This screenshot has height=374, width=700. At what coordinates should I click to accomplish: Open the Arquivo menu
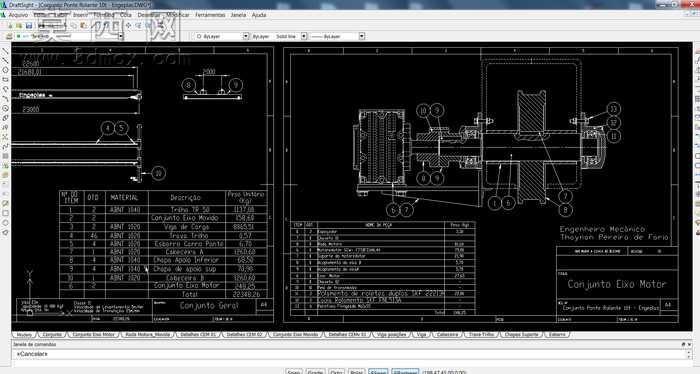click(x=18, y=15)
